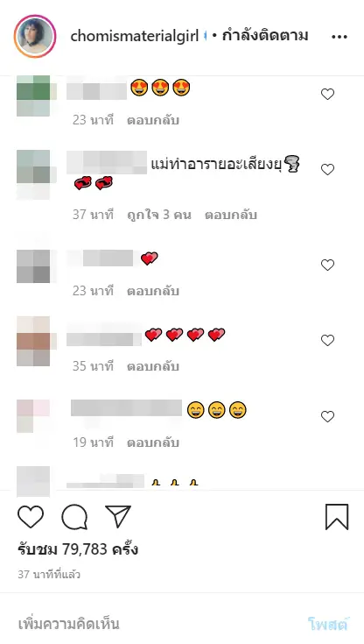The width and height of the screenshot is (364, 644).
Task: Open comments with the speech bubble icon
Action: pos(74,517)
